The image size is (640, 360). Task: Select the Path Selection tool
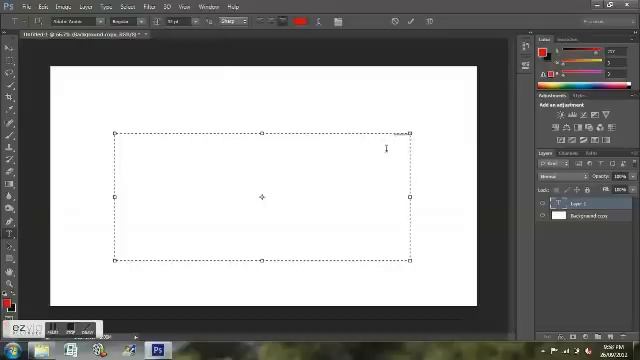point(9,247)
